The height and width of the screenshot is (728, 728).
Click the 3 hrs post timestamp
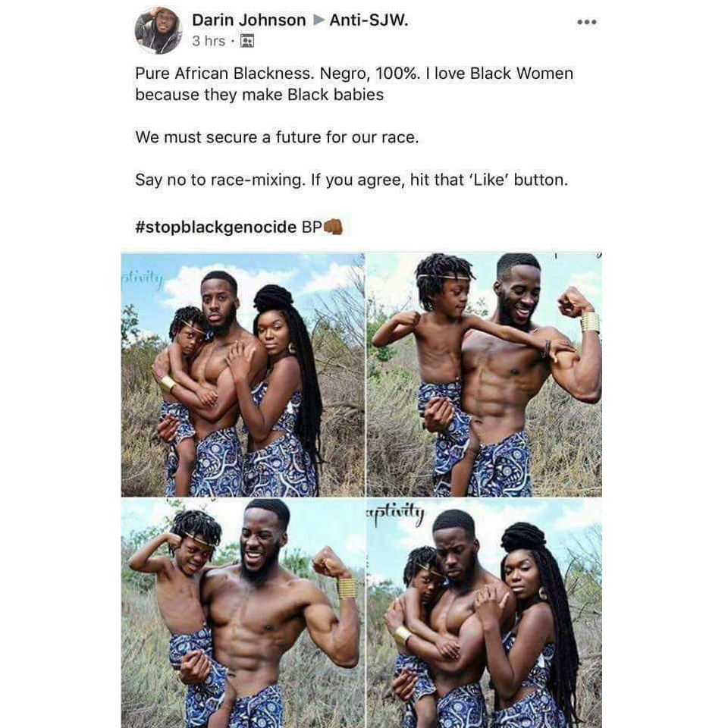[x=209, y=41]
